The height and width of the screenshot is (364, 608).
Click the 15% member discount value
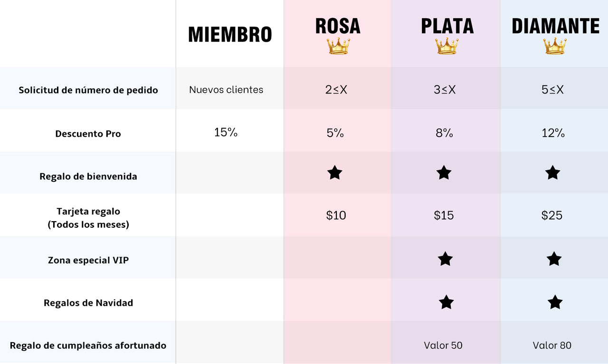click(x=226, y=132)
